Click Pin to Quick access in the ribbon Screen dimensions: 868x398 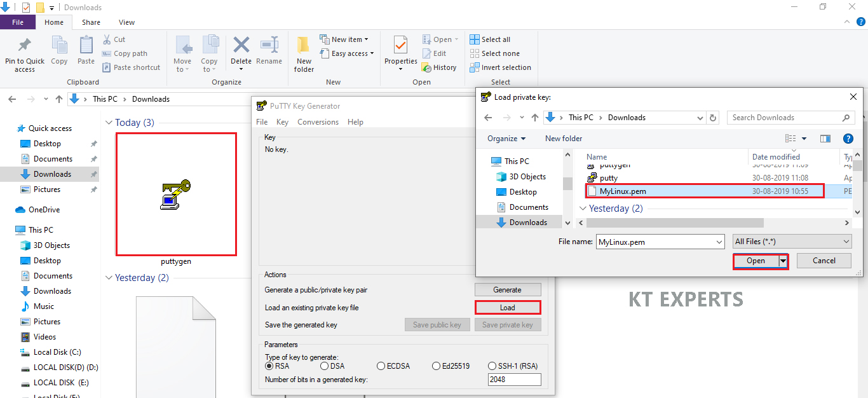point(25,54)
